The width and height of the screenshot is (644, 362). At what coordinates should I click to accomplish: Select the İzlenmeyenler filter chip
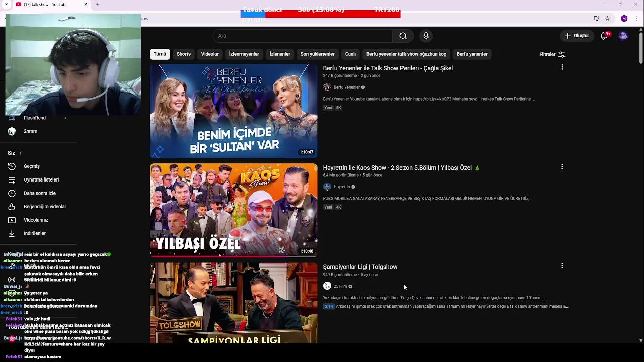click(244, 54)
